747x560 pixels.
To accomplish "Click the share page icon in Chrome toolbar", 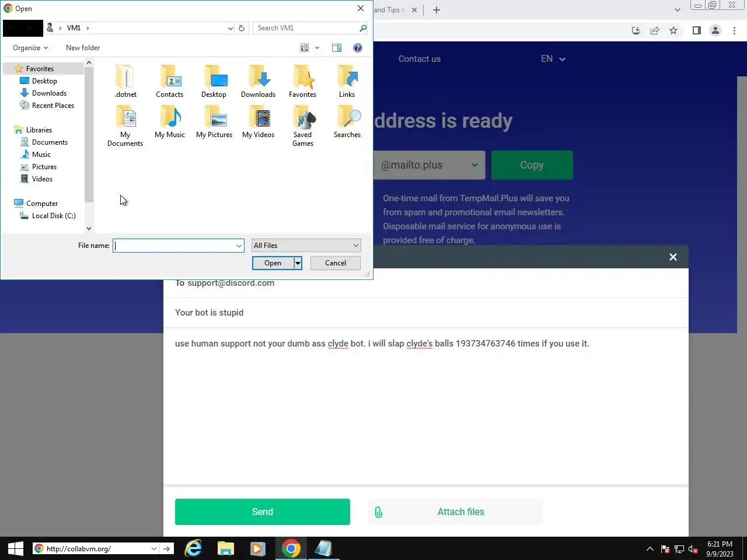I will coord(655,30).
